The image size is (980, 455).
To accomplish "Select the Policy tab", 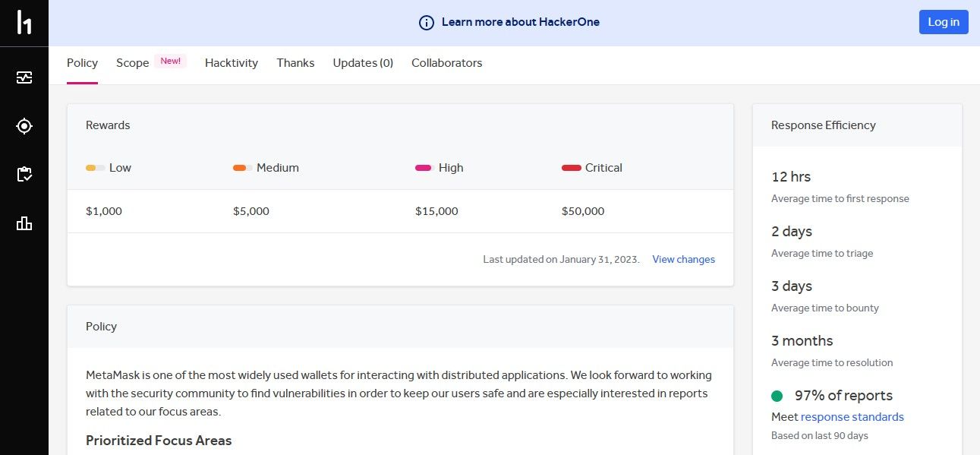I will (x=82, y=63).
